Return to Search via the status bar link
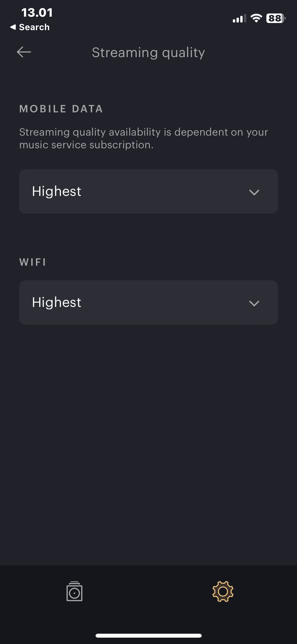The height and width of the screenshot is (644, 297). pyautogui.click(x=34, y=27)
